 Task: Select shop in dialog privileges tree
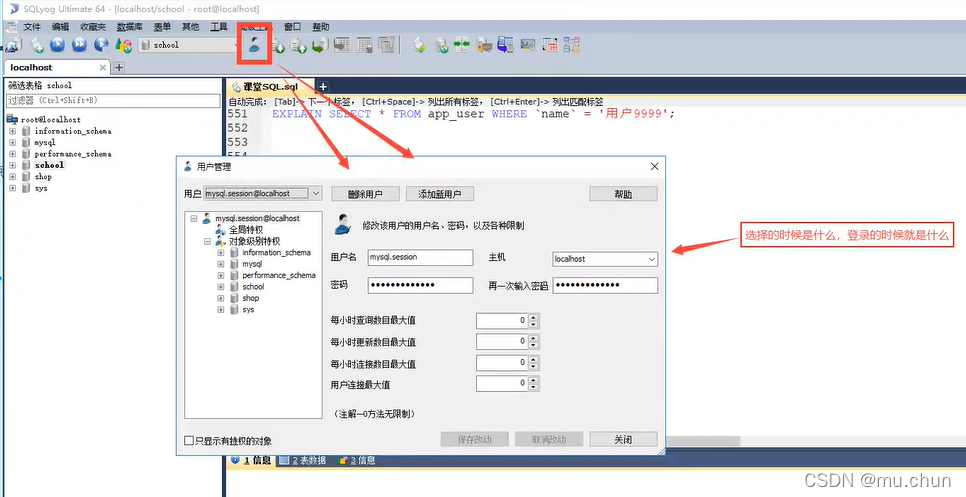click(251, 298)
